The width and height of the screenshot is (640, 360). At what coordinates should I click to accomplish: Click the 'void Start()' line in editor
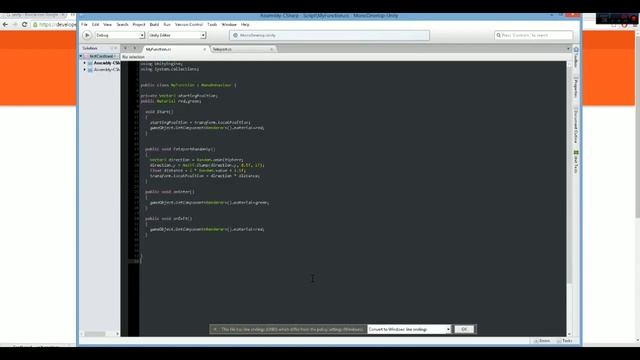click(x=159, y=112)
